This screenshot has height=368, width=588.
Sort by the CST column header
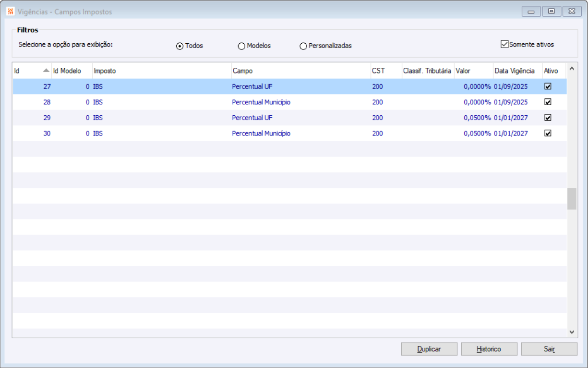386,71
